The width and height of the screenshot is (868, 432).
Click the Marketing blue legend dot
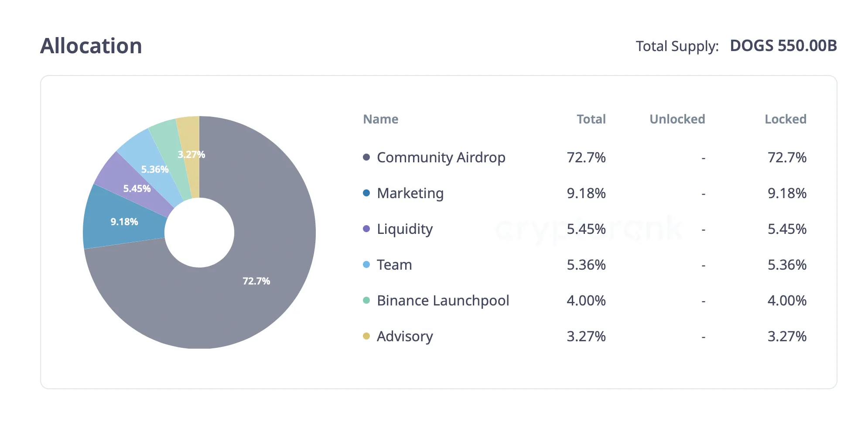366,193
